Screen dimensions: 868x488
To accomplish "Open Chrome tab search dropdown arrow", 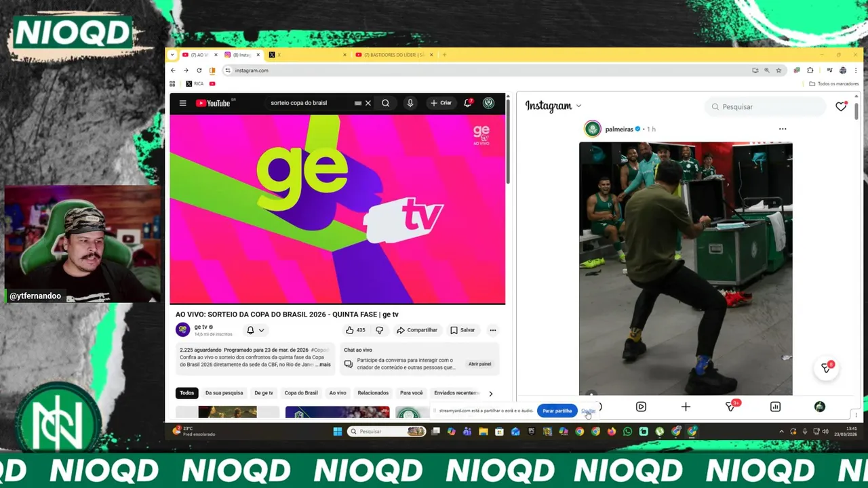I will [x=172, y=55].
